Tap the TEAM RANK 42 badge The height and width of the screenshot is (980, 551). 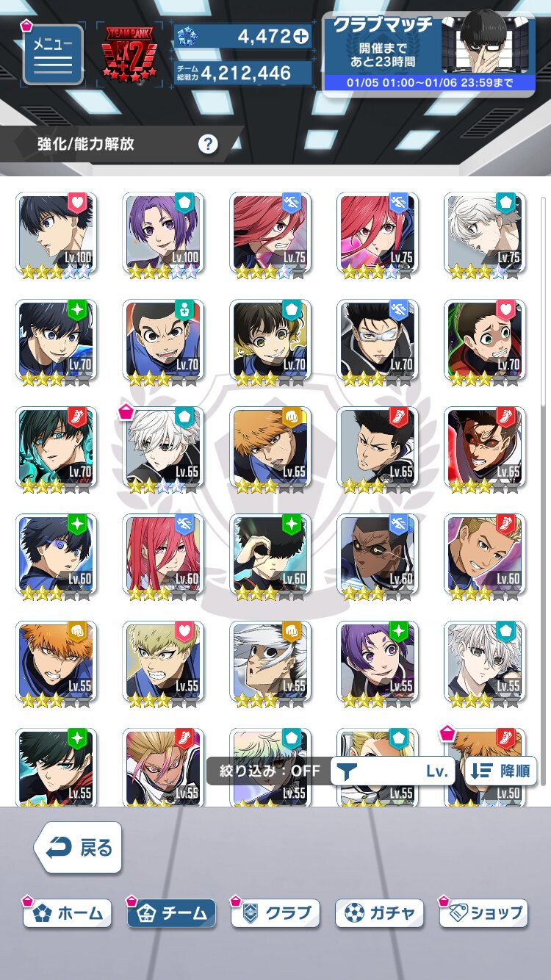(132, 54)
